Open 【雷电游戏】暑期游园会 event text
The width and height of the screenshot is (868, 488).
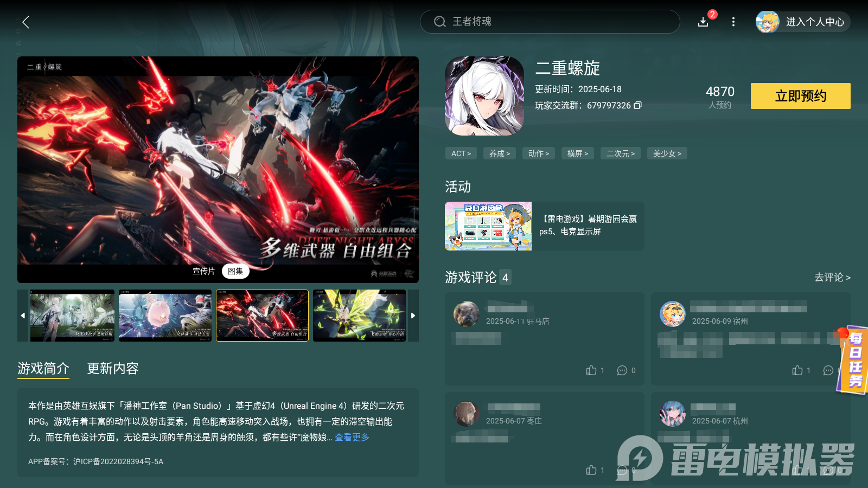pyautogui.click(x=588, y=225)
